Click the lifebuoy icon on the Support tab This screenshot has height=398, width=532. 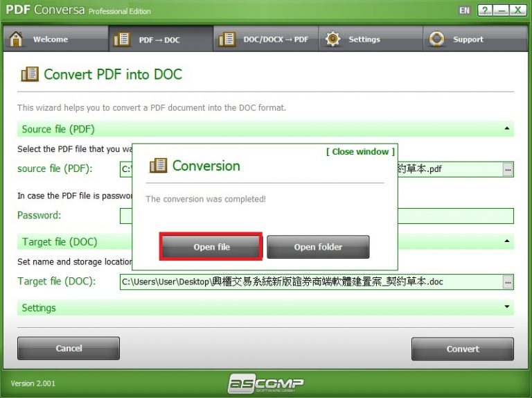click(x=436, y=39)
